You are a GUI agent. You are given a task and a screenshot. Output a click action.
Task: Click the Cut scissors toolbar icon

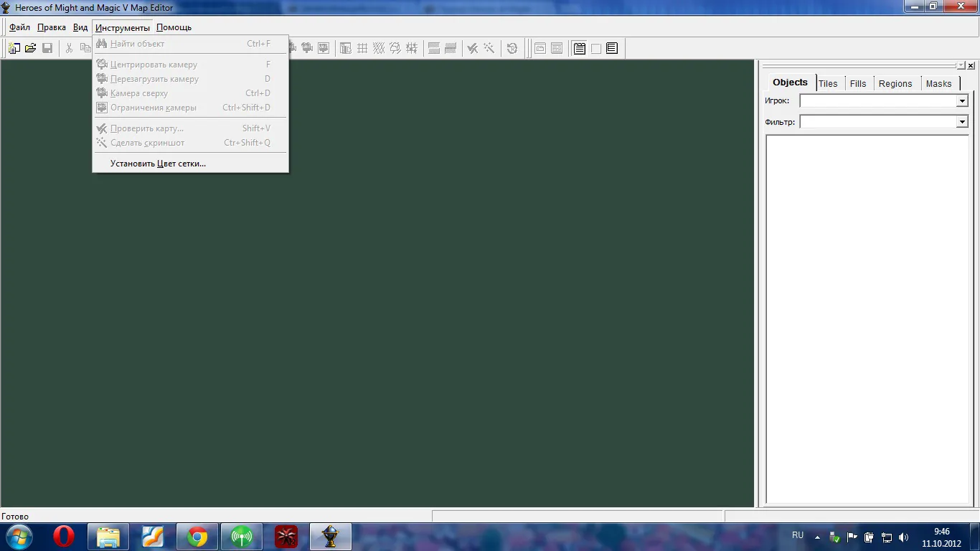click(70, 48)
